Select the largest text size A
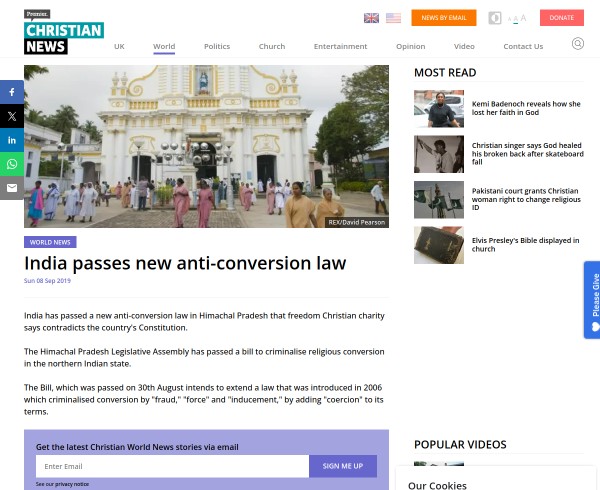This screenshot has height=490, width=600. 523,18
